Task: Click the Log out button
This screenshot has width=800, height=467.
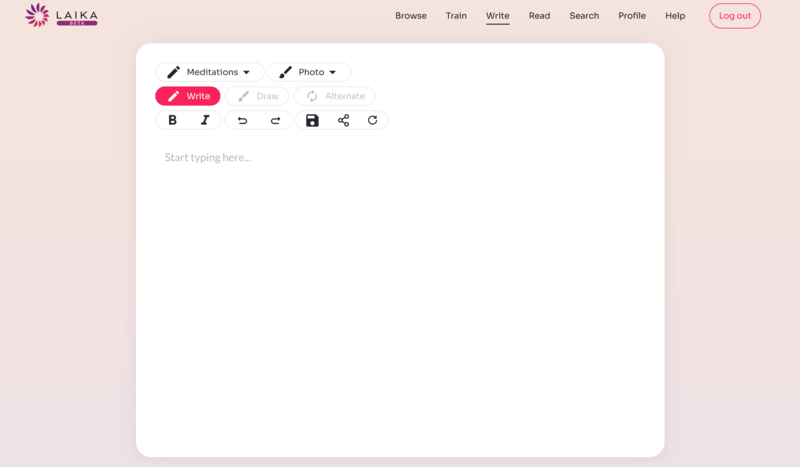Action: pos(734,16)
